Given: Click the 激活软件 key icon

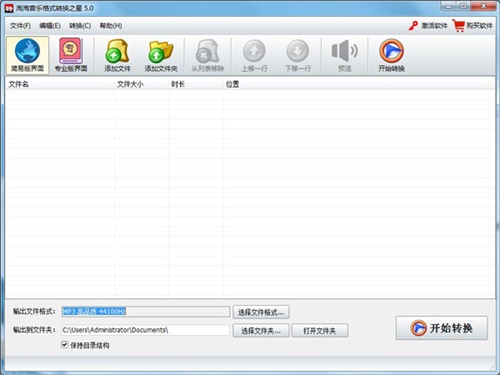Looking at the screenshot, I should tap(413, 26).
